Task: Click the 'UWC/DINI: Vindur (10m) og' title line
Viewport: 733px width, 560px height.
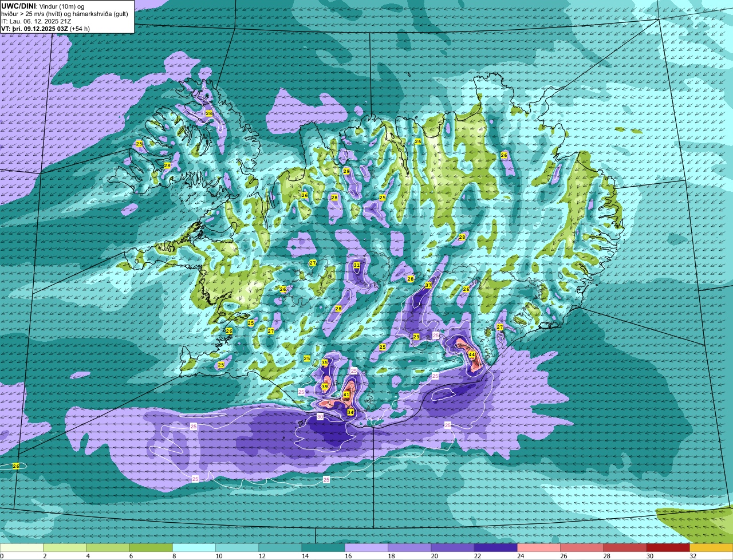Action: [43, 6]
